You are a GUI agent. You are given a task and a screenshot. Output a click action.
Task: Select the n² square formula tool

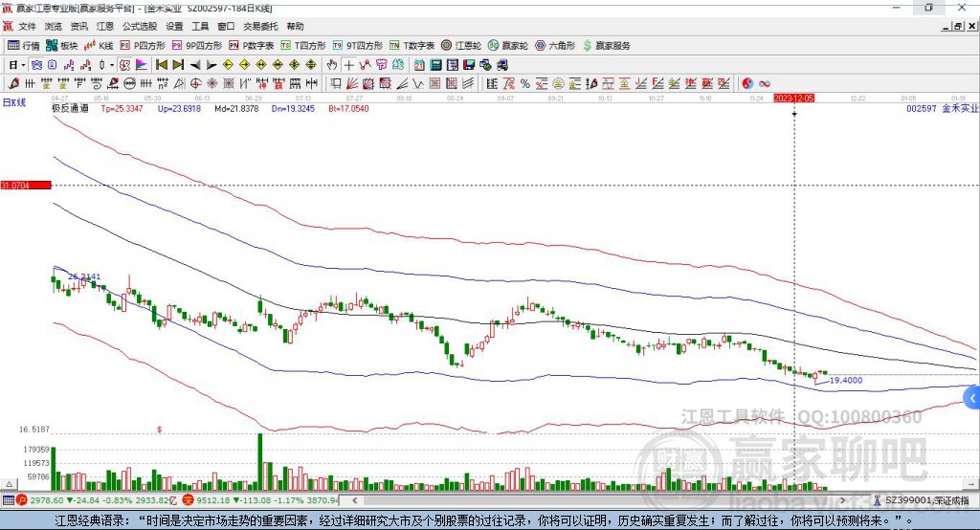coord(163,83)
